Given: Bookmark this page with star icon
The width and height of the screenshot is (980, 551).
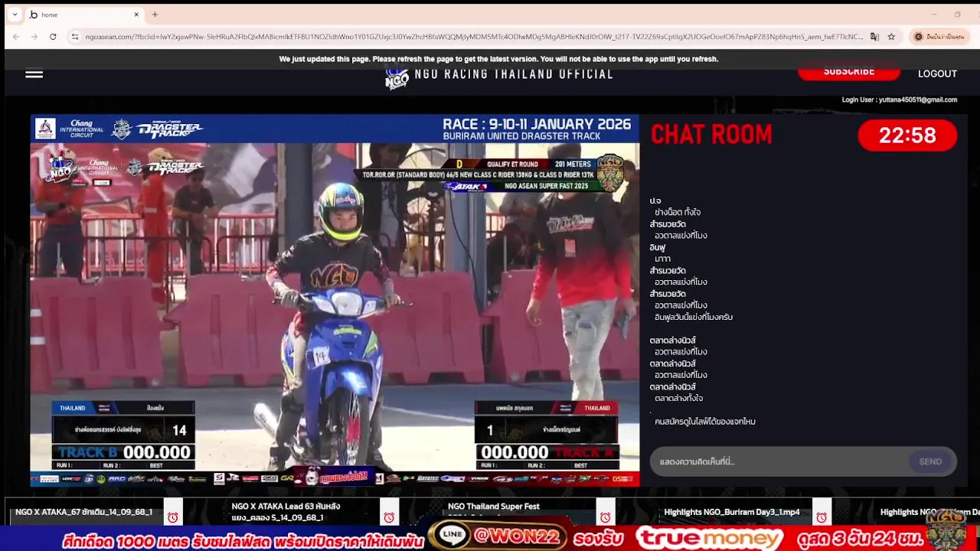Looking at the screenshot, I should click(891, 37).
